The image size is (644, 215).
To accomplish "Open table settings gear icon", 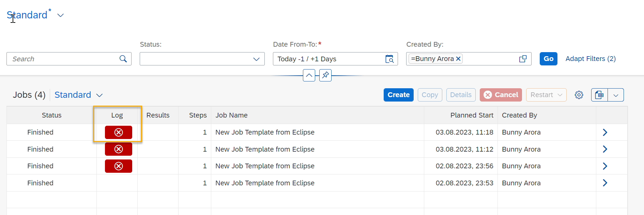I will pyautogui.click(x=579, y=95).
